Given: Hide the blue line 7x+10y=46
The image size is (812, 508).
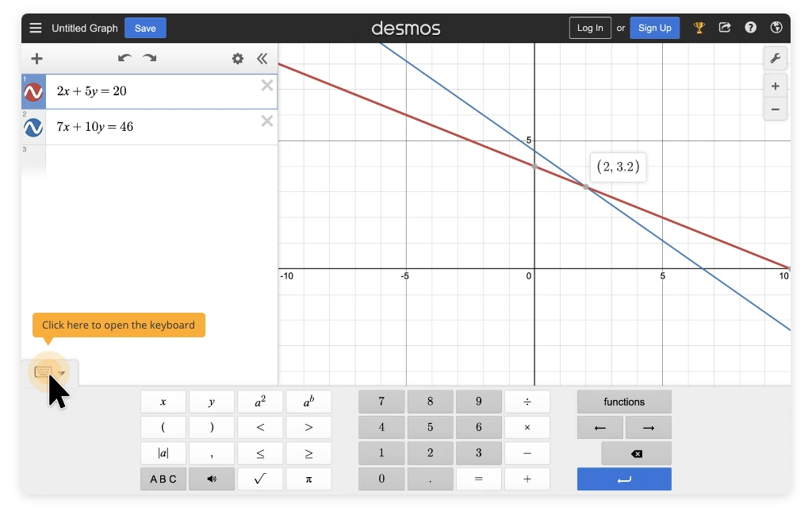Looking at the screenshot, I should click(33, 128).
